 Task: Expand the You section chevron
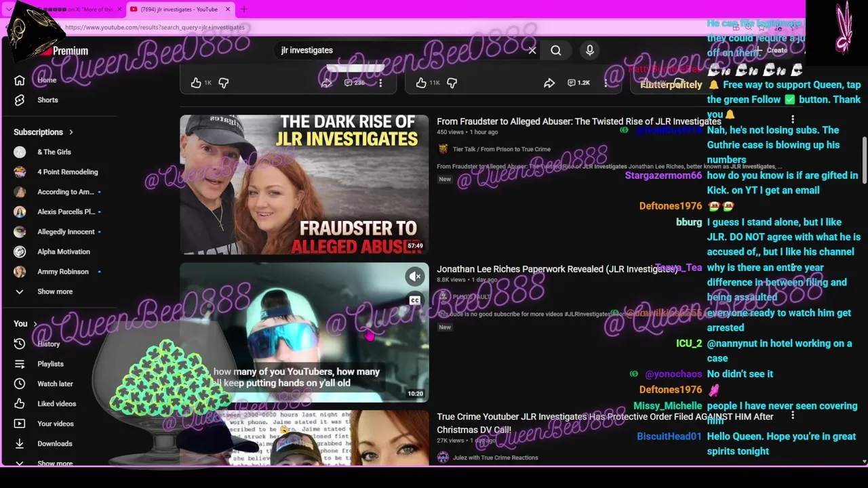[35, 324]
